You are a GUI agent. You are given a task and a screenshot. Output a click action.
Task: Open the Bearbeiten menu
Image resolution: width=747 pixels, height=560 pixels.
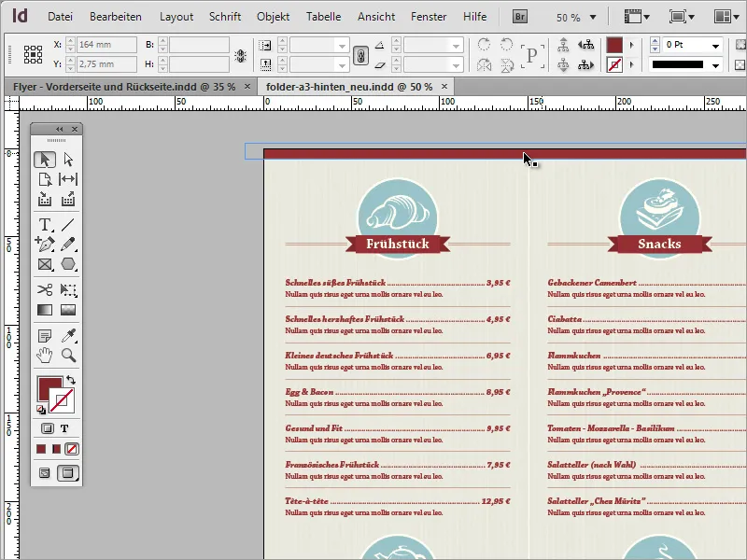pyautogui.click(x=116, y=17)
